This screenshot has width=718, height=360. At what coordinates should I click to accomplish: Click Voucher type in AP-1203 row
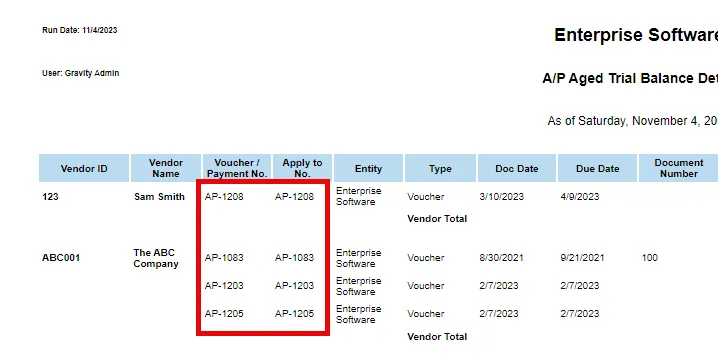point(425,285)
